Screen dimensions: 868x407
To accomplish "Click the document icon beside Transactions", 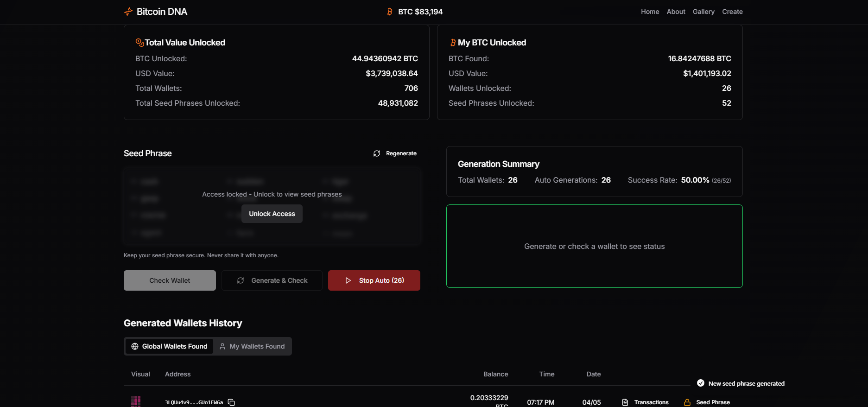I will (x=625, y=402).
